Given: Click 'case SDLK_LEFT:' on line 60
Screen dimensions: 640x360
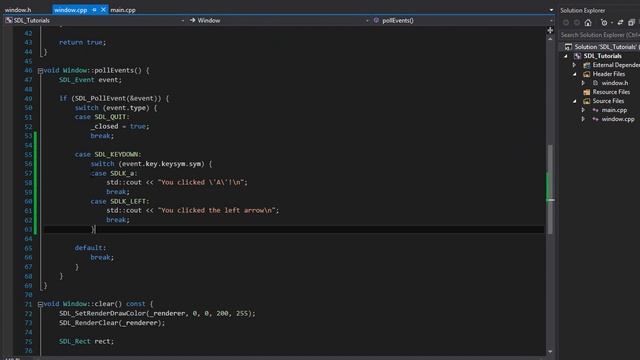Looking at the screenshot, I should 120,202.
